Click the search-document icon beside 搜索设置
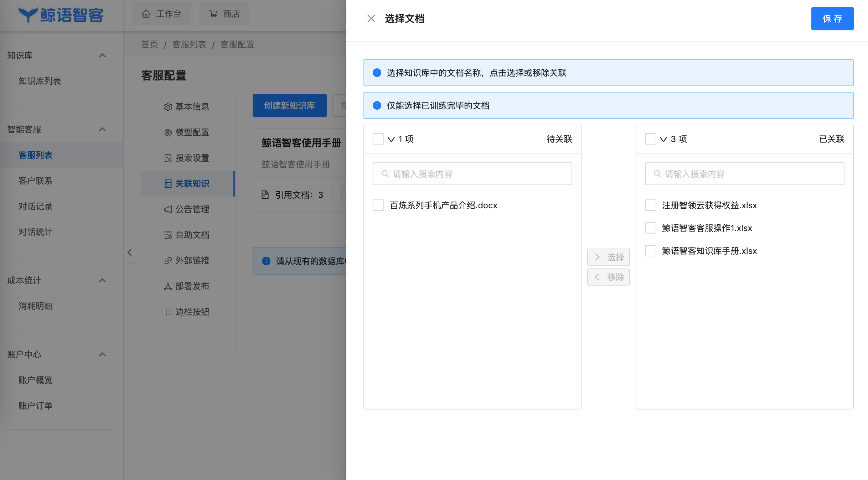The image size is (868, 480). [x=168, y=158]
